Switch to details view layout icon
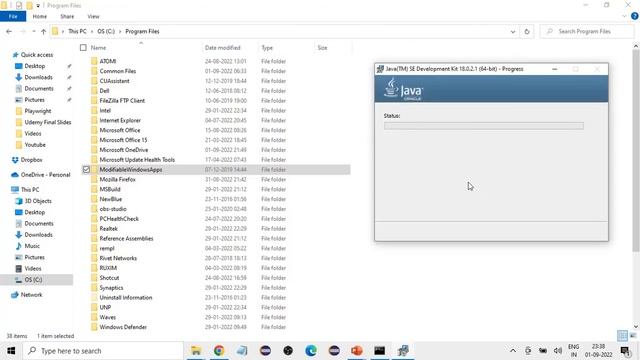 pos(622,336)
